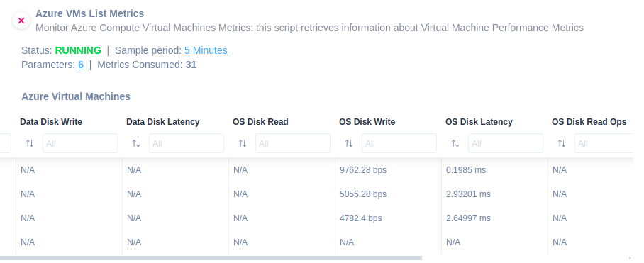Focus the OS Disk Read Ops filter field
The image size is (644, 263).
tap(604, 143)
